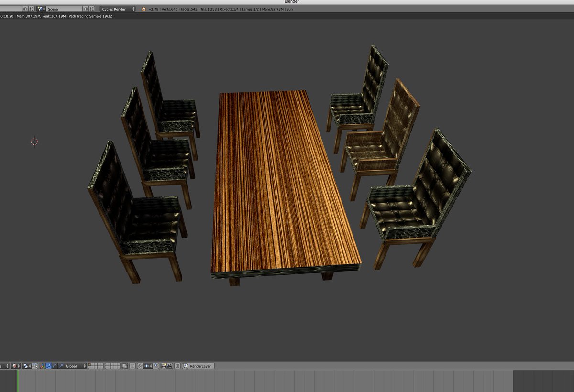Viewport: 574px width, 392px height.
Task: Click the OpenGL render animation clapperboard icon
Action: pyautogui.click(x=170, y=366)
